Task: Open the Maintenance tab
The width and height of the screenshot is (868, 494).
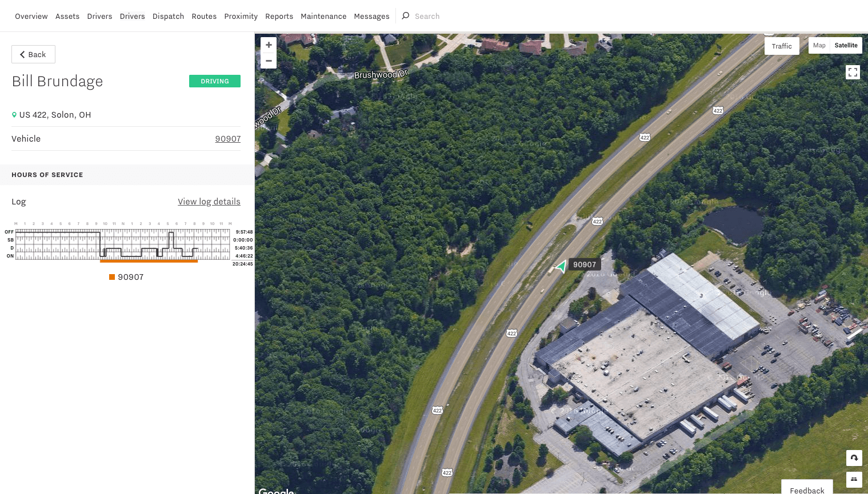Action: click(x=323, y=17)
